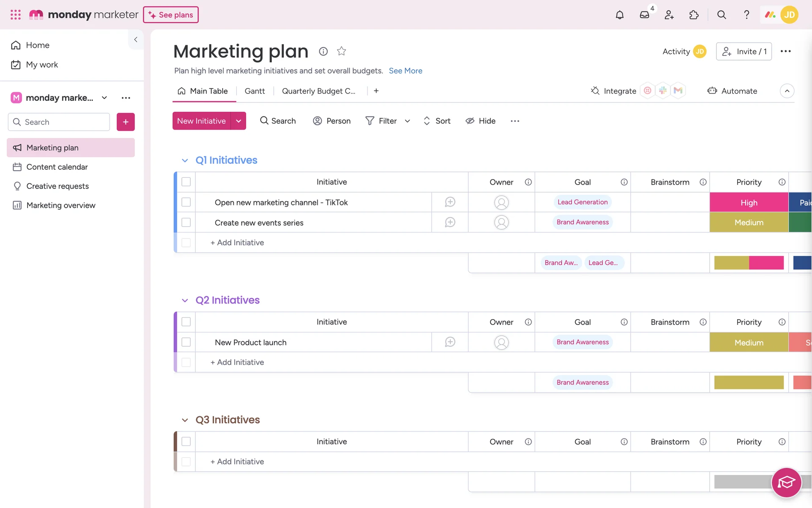Expand the Filter options arrow

click(x=407, y=121)
